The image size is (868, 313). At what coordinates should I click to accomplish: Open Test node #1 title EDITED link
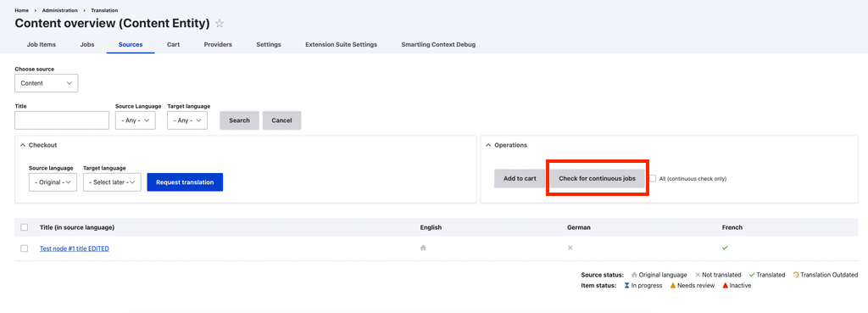[x=75, y=249]
